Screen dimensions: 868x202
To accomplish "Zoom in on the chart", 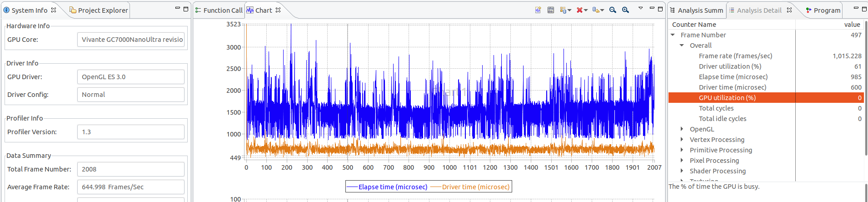I will 625,10.
